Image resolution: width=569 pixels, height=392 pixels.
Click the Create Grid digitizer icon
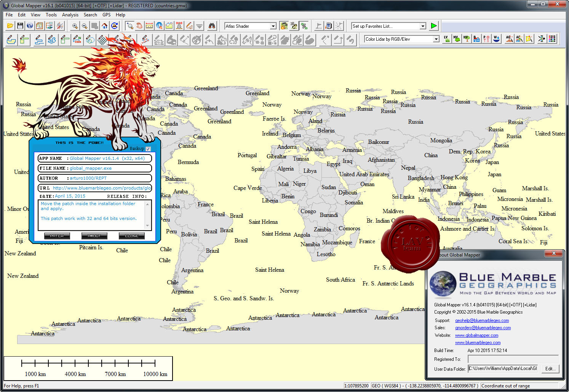pyautogui.click(x=102, y=39)
